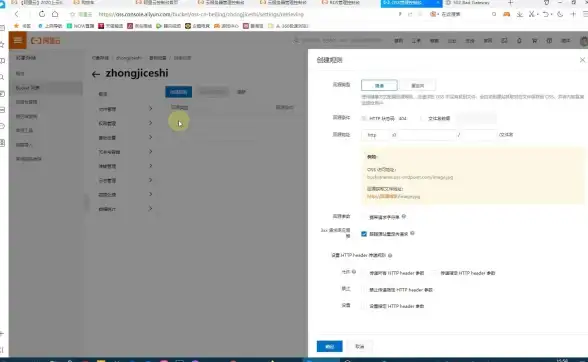Enable the file name prefix condition checkbox
This screenshot has width=588, height=362.
[x=423, y=119]
